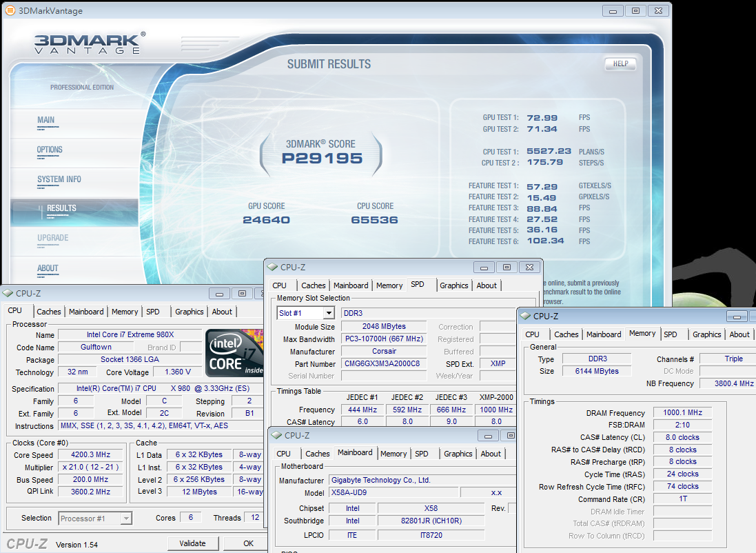Image resolution: width=756 pixels, height=553 pixels.
Task: Select About tab in CPU-Z Mainboard window
Action: tap(491, 454)
